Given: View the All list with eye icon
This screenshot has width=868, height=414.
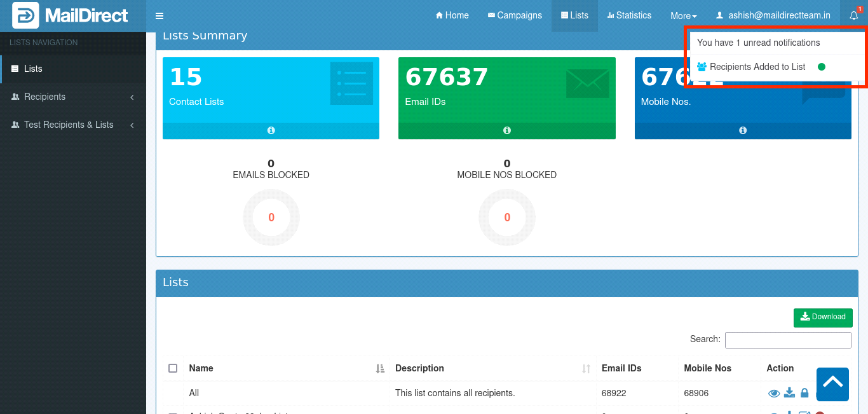Looking at the screenshot, I should tap(774, 394).
